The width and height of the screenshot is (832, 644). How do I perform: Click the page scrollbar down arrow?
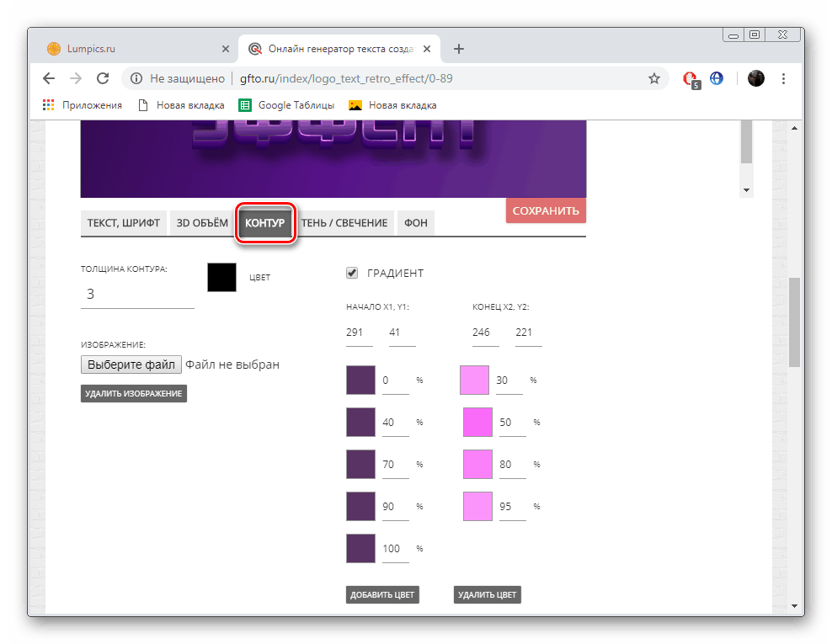(794, 606)
